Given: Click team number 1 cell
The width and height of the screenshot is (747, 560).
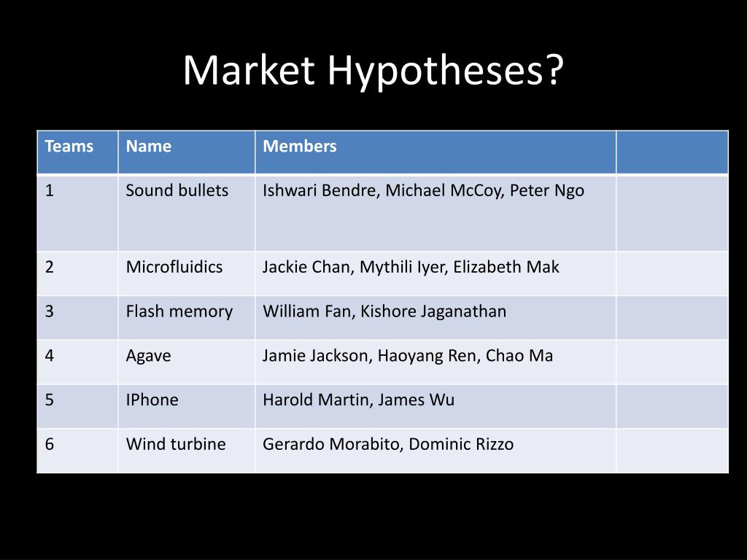Looking at the screenshot, I should coord(77,213).
